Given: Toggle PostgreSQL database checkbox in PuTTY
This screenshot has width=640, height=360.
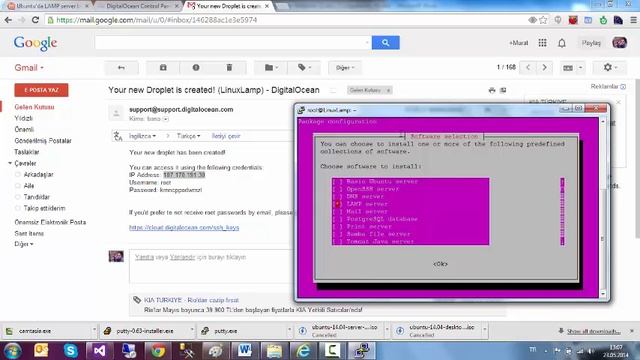Looking at the screenshot, I should coord(338,219).
